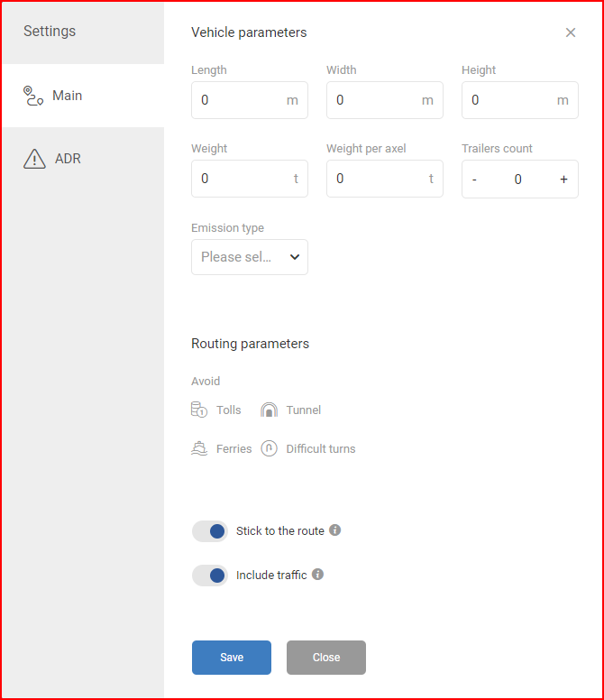The width and height of the screenshot is (604, 700).
Task: Click the Difficult turns icon
Action: point(269,448)
